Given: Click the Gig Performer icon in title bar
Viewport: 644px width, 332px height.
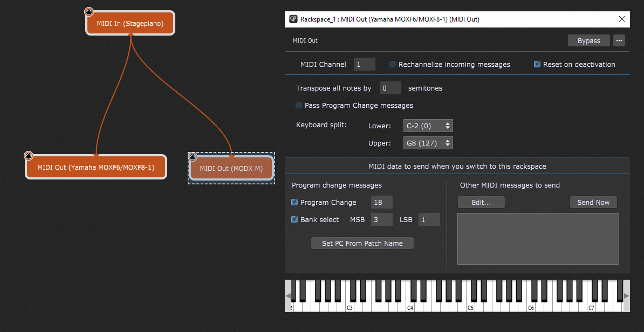Looking at the screenshot, I should click(x=293, y=19).
